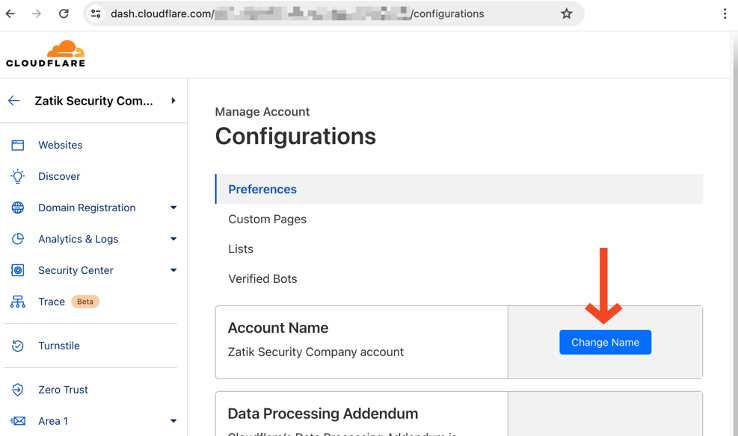The height and width of the screenshot is (436, 738).
Task: Expand Analytics & Logs submenu arrow
Action: tap(173, 239)
